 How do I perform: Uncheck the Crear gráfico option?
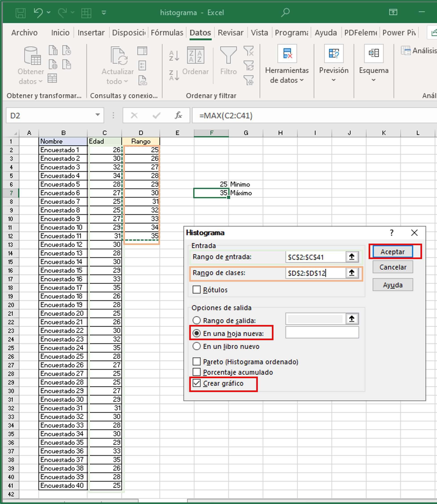click(x=196, y=383)
